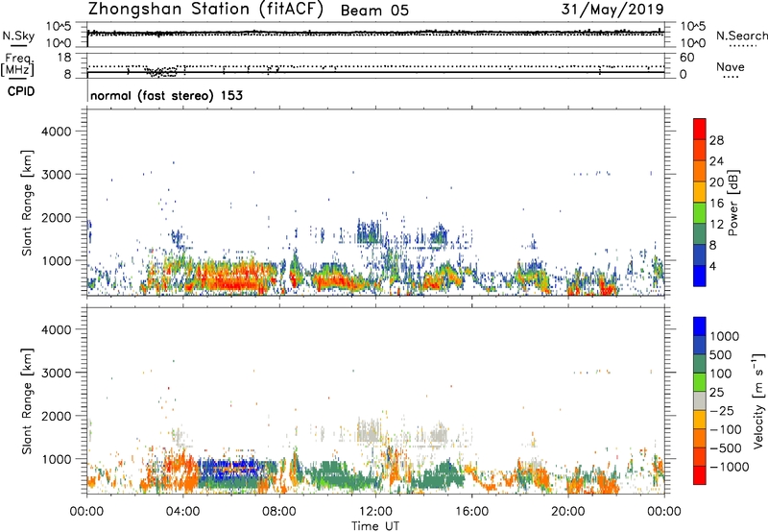Click the 'Velocity [m s-1]' colorbar label
The image size is (768, 532).
click(x=758, y=400)
